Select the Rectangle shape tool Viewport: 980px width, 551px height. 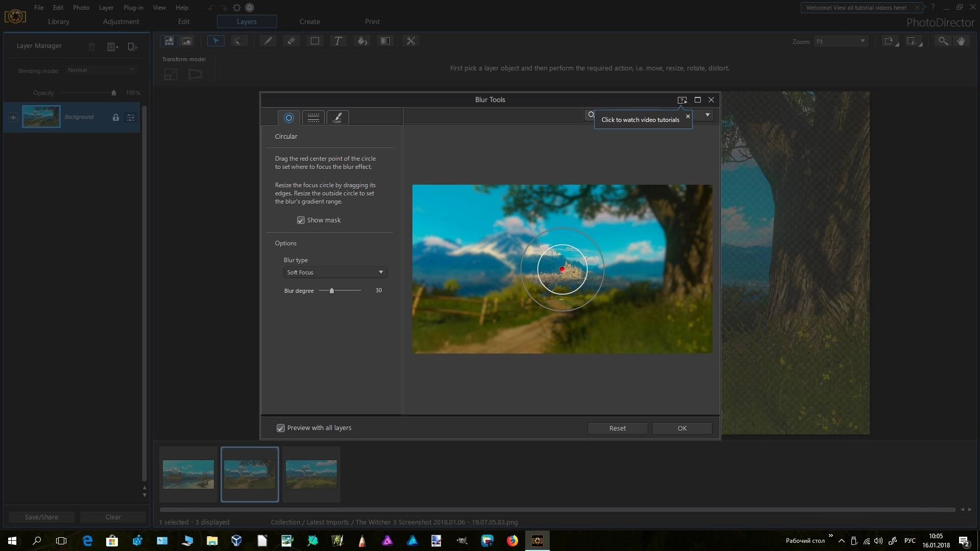click(315, 41)
